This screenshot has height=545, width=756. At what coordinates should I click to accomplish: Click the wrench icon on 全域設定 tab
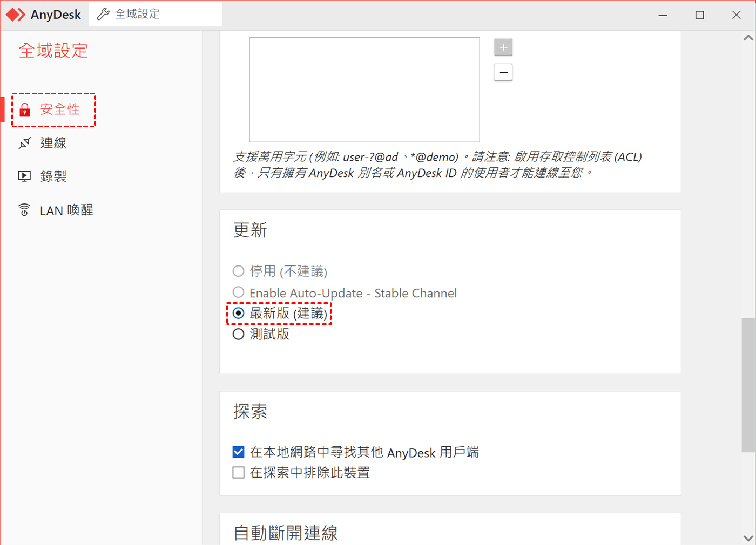coord(103,14)
